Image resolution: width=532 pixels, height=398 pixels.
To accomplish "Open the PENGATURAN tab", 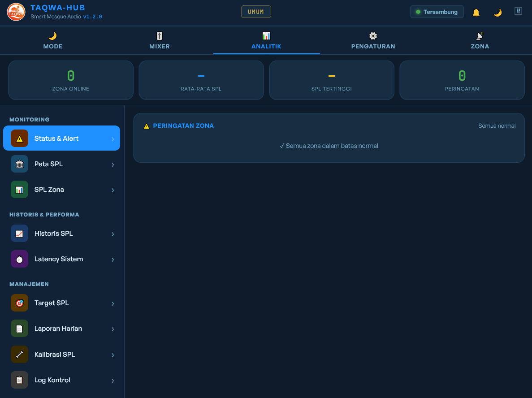I will coord(373,41).
